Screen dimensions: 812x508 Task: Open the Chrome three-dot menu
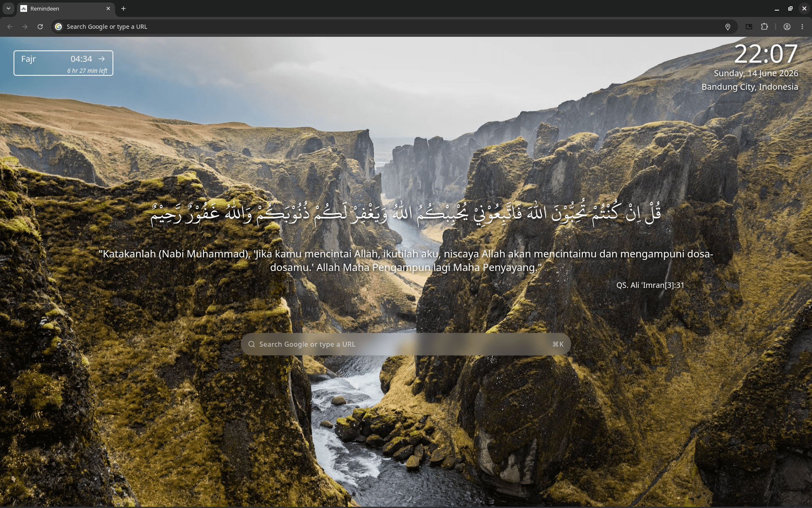click(802, 27)
